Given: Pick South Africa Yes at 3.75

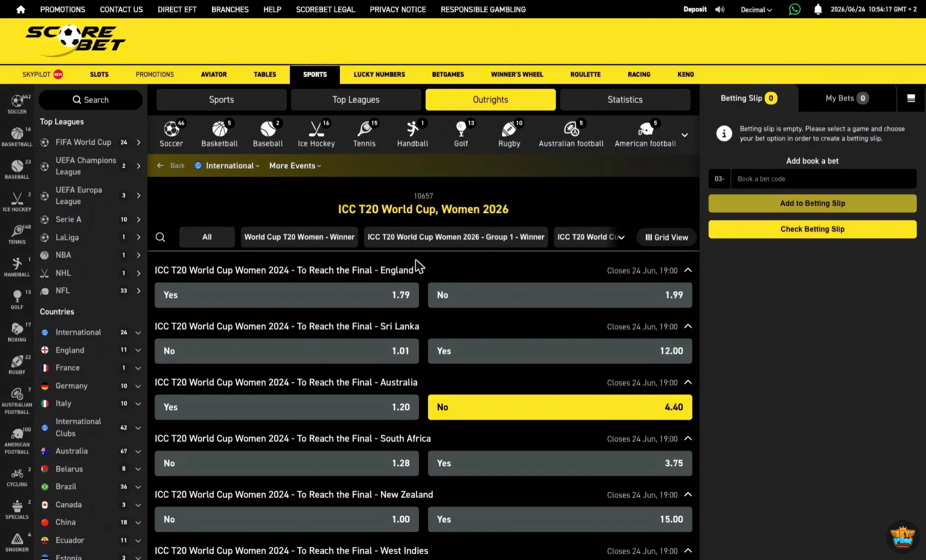Looking at the screenshot, I should coord(560,463).
